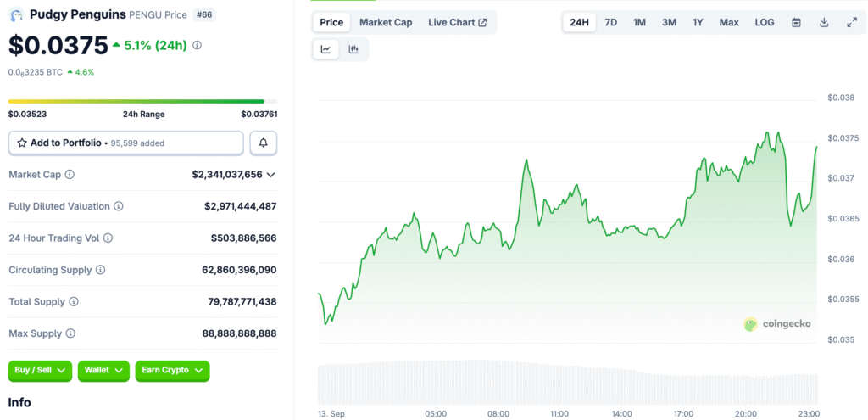Click the volume bars below chart
The width and height of the screenshot is (868, 420).
[x=567, y=383]
